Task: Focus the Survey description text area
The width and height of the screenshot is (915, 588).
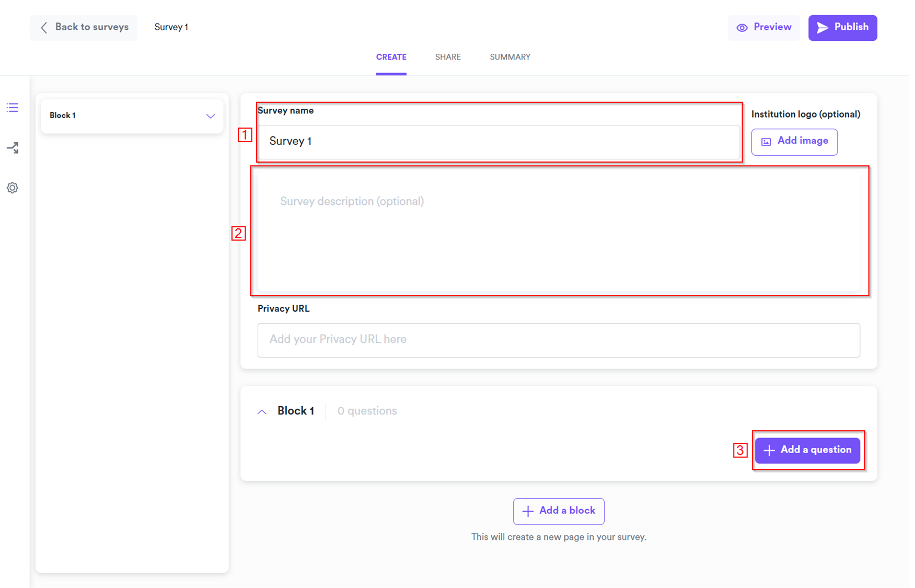Action: 558,230
